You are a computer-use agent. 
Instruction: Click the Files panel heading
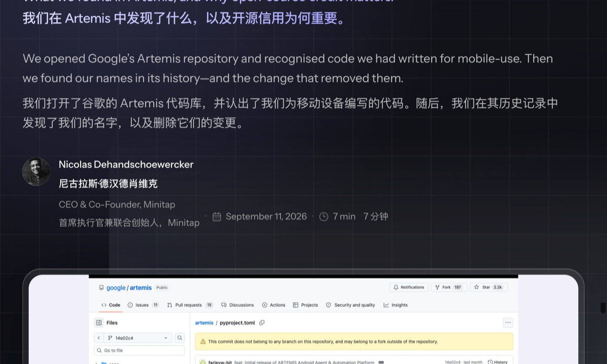[112, 323]
